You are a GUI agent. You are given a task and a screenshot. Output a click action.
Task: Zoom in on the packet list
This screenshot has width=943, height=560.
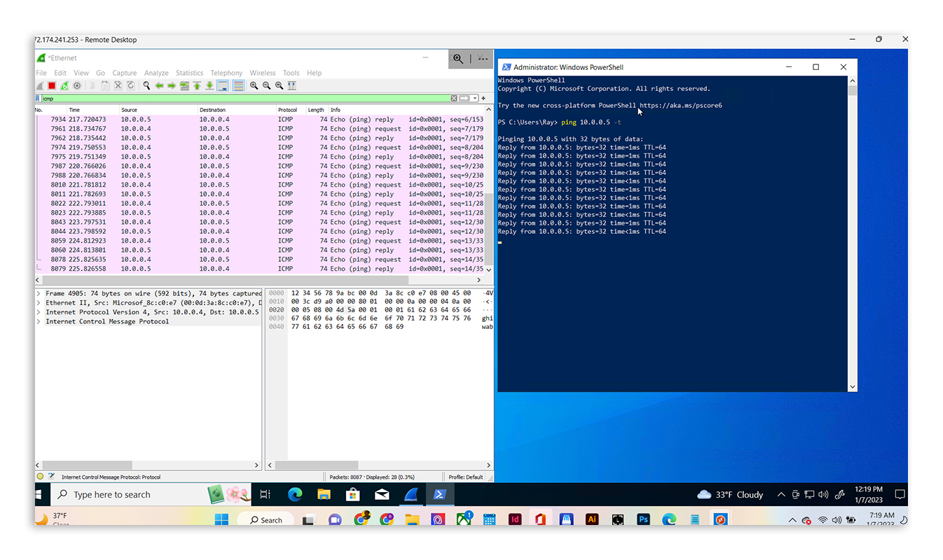point(254,85)
